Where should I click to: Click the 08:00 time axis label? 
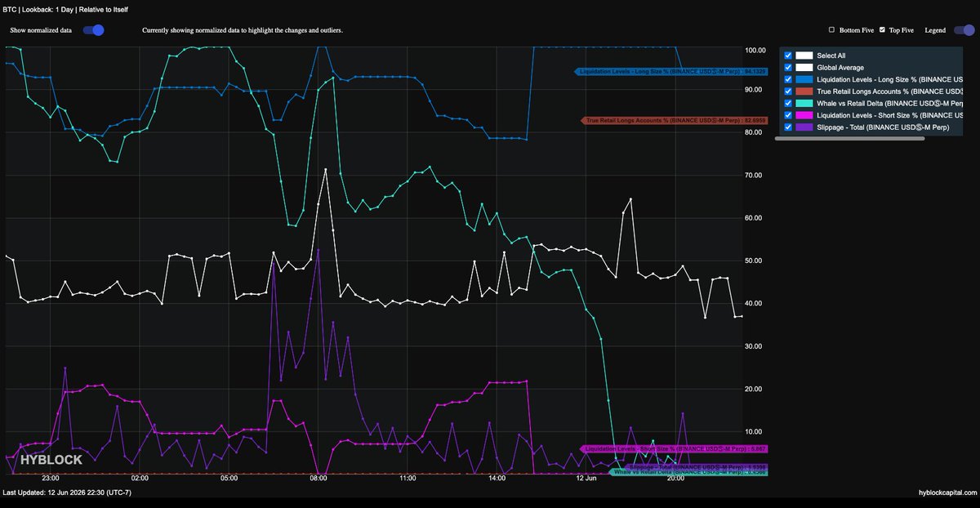tap(318, 479)
